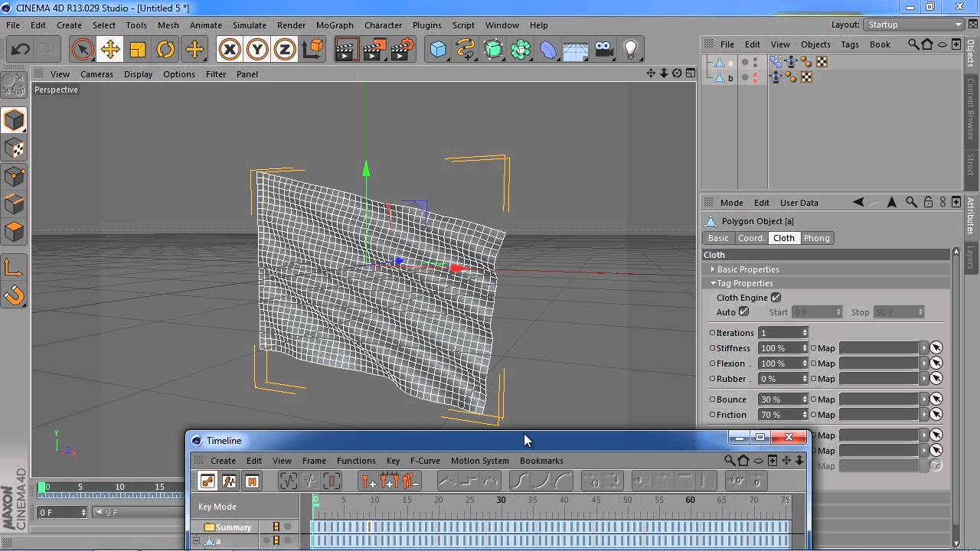Add light object bulb icon
Screen dimensions: 980x551
[631, 50]
